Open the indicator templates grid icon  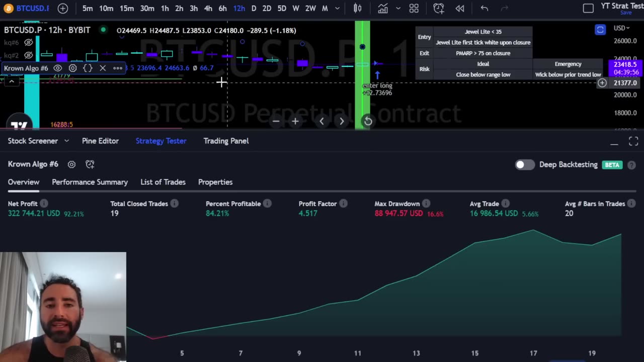(x=414, y=9)
